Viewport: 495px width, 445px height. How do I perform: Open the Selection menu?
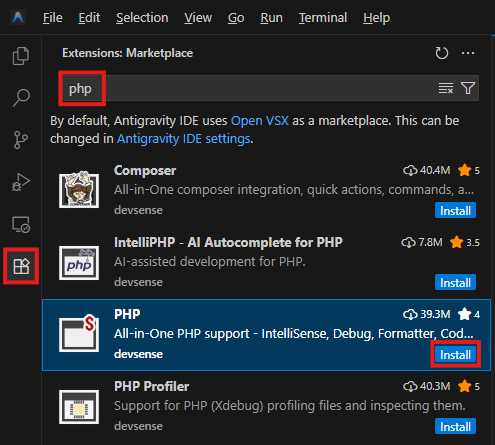tap(142, 18)
